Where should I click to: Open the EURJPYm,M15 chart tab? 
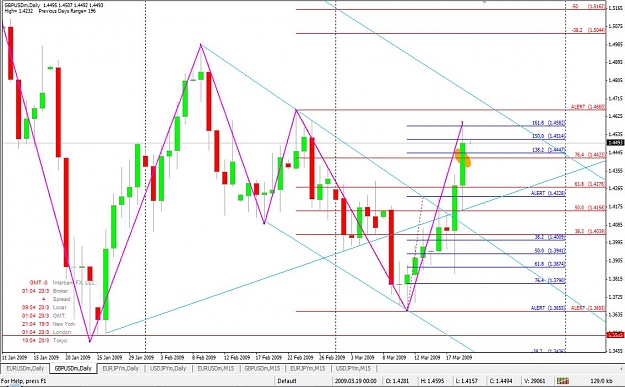pos(307,369)
